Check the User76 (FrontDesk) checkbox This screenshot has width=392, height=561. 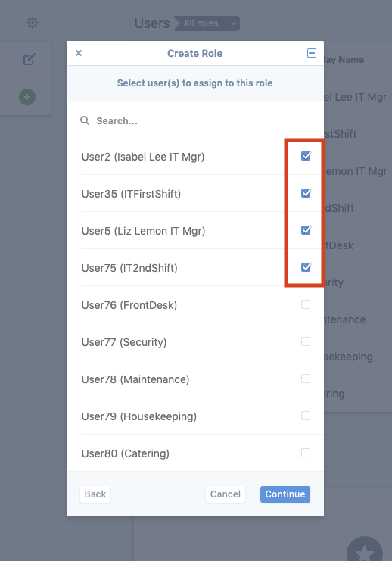[x=306, y=304]
